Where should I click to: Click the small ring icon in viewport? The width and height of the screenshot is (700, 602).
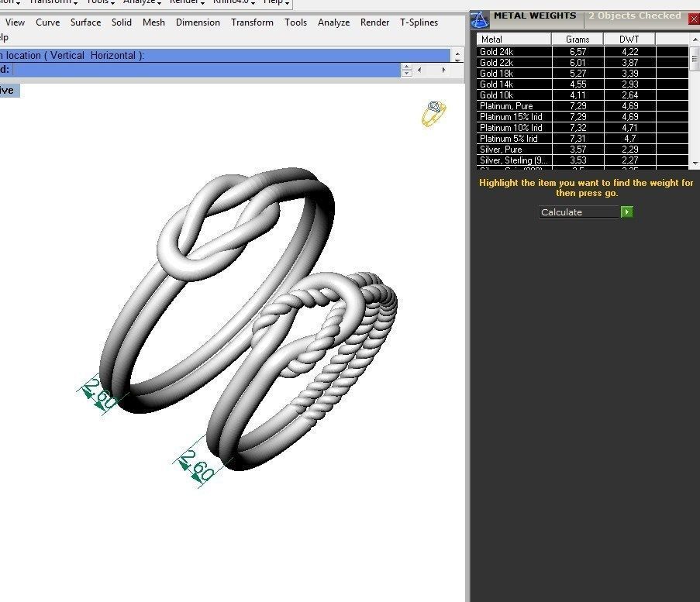point(433,113)
